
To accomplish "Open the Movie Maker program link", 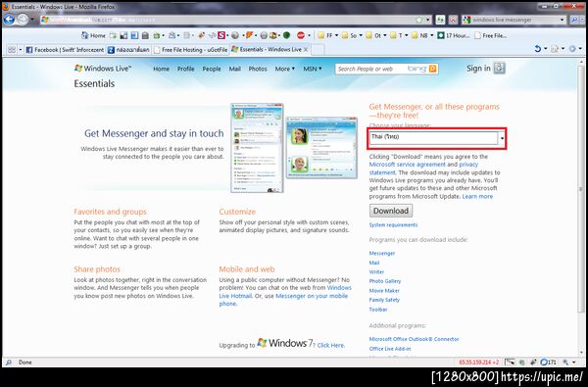I will click(384, 291).
